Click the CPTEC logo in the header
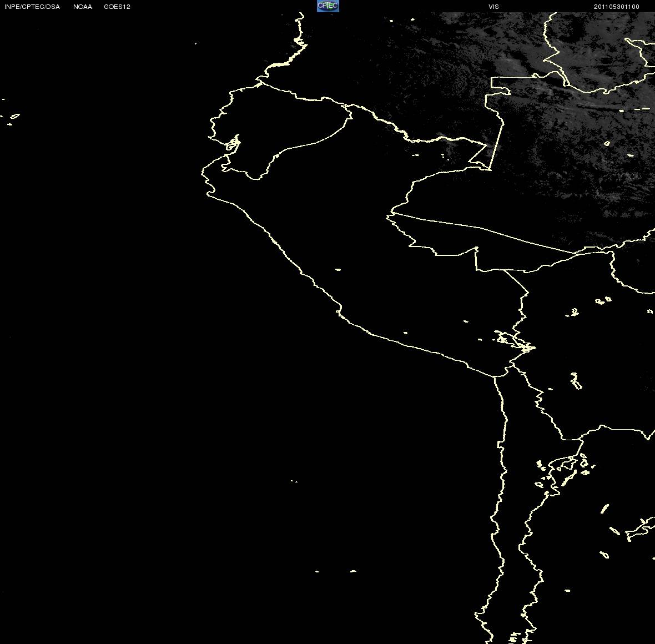The height and width of the screenshot is (644, 655). point(328,6)
